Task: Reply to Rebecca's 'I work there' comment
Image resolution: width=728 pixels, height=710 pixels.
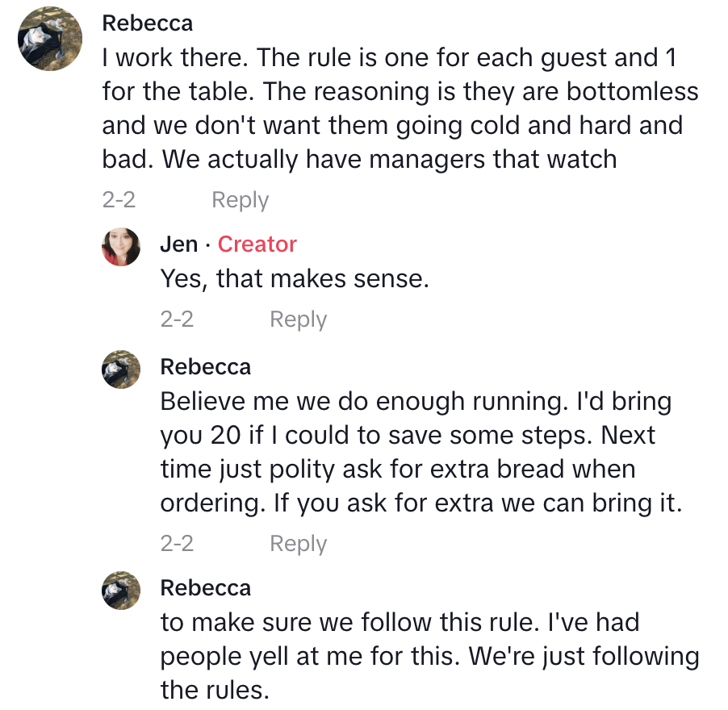Action: pyautogui.click(x=240, y=200)
